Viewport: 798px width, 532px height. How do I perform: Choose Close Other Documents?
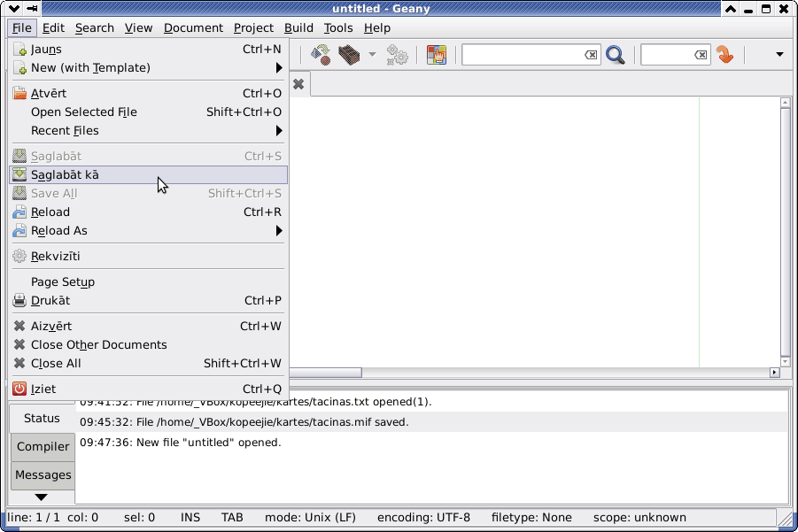coord(149,345)
